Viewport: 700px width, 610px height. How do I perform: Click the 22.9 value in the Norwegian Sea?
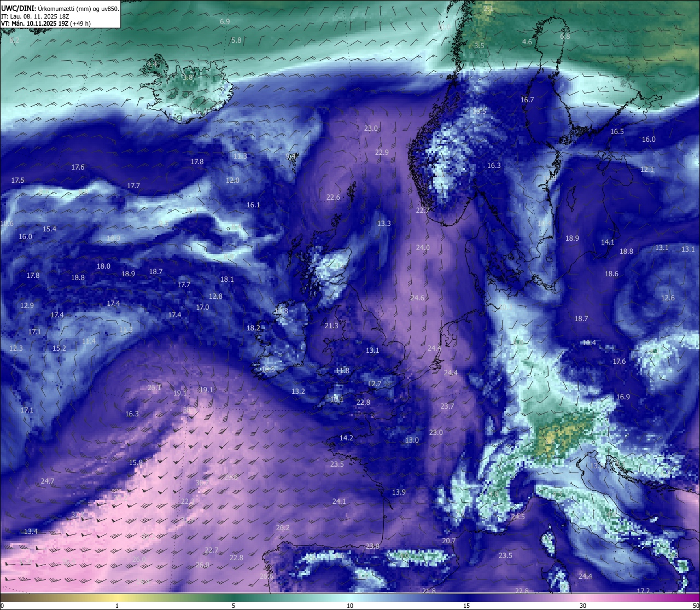(x=382, y=153)
